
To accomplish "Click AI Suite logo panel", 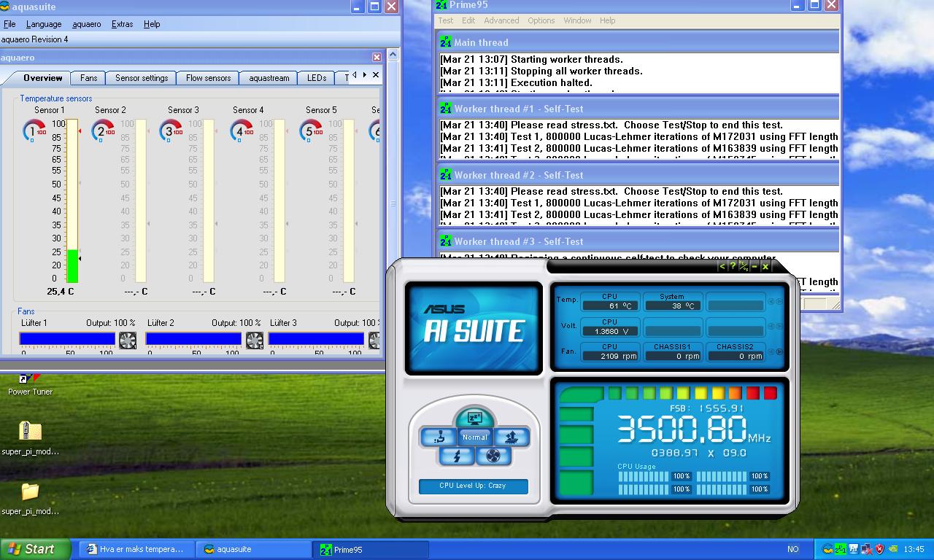I will coord(474,328).
